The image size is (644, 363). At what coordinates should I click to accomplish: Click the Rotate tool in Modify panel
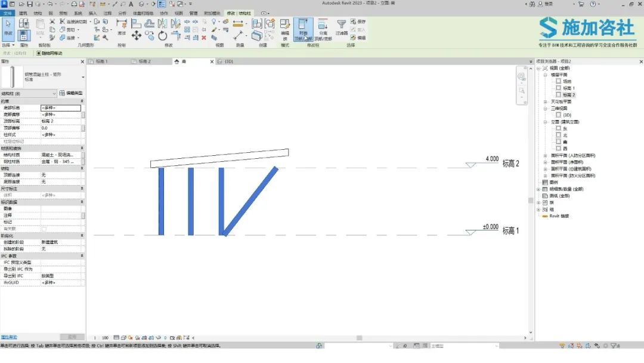[163, 36]
